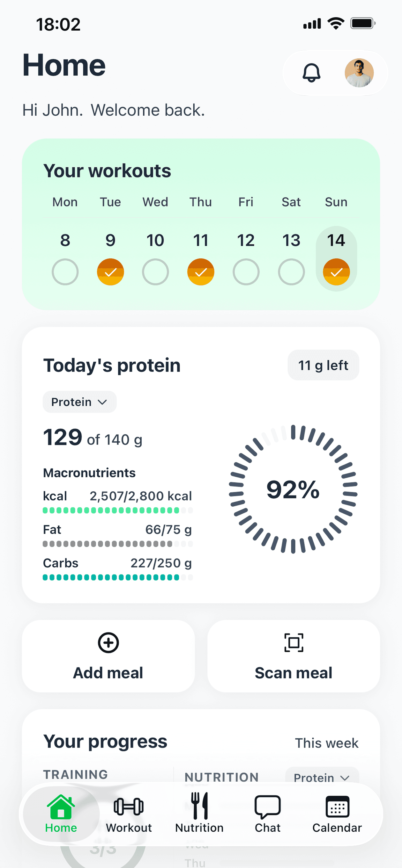Tap the 92% circular progress ring
The height and width of the screenshot is (868, 402).
(293, 489)
